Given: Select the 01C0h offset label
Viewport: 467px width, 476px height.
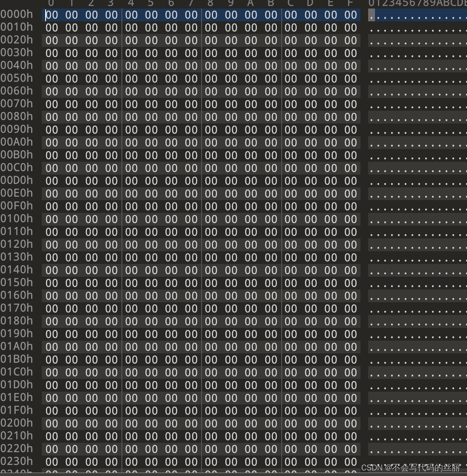Looking at the screenshot, I should pos(17,372).
